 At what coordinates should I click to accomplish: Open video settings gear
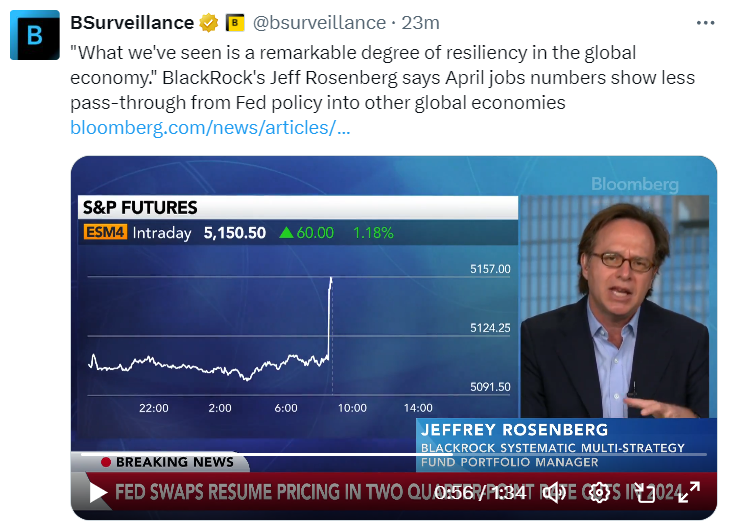click(599, 492)
